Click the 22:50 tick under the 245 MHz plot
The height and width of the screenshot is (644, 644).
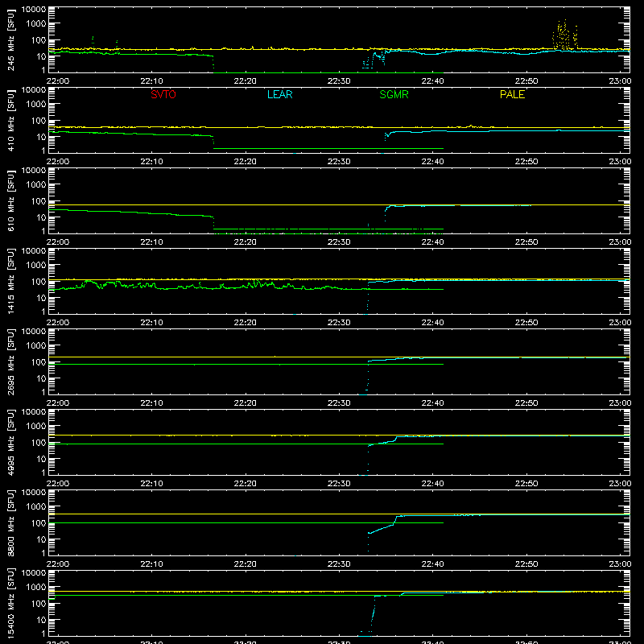tap(526, 81)
